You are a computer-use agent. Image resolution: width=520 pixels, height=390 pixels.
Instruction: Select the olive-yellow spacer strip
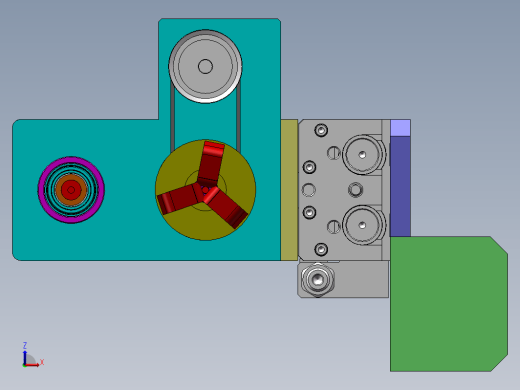pos(289,190)
